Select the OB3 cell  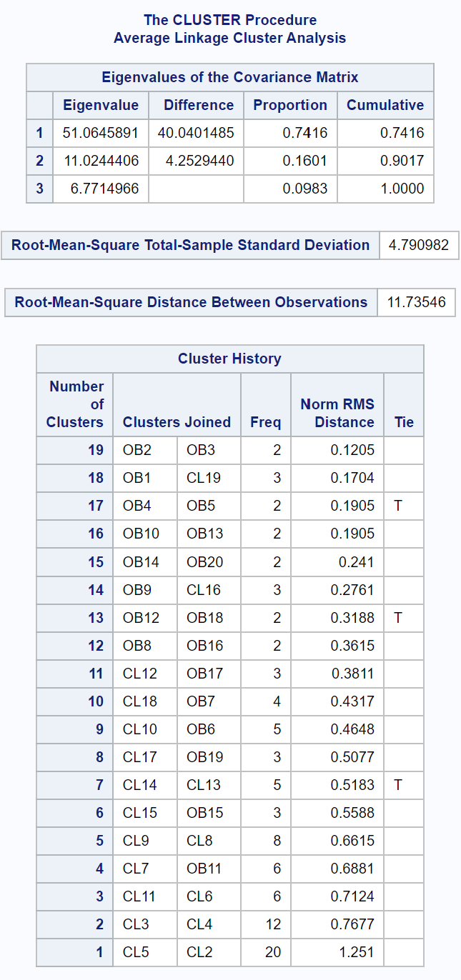point(209,450)
